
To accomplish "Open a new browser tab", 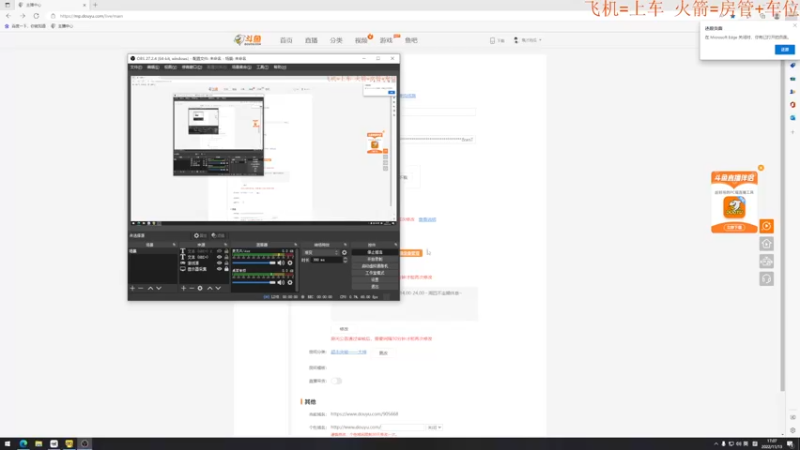I will (x=95, y=5).
